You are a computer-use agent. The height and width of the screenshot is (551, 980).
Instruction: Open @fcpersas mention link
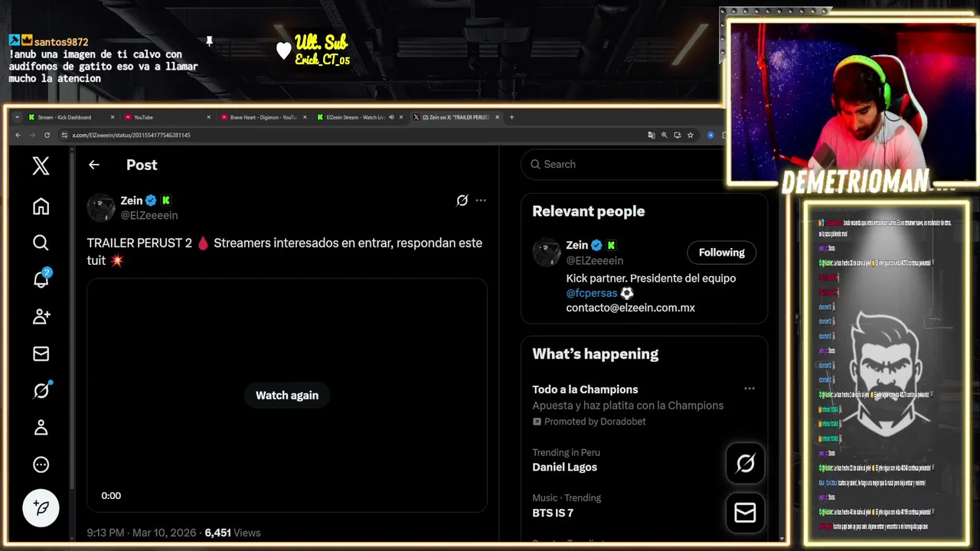[x=592, y=293]
